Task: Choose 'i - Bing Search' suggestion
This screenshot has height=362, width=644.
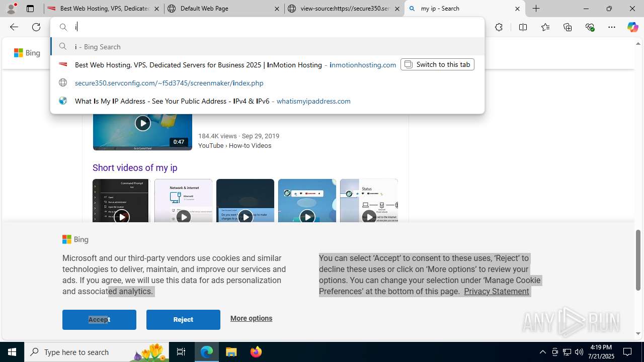Action: (267, 46)
